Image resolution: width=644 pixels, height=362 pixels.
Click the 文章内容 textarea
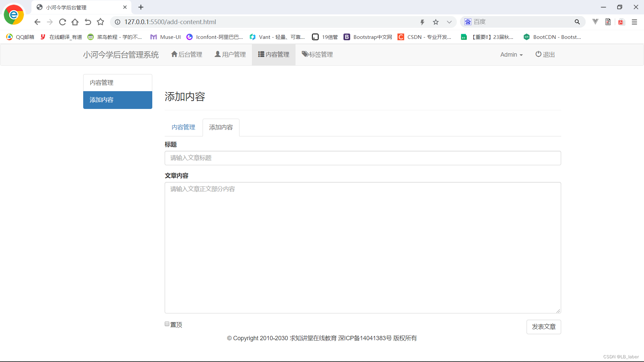point(363,248)
